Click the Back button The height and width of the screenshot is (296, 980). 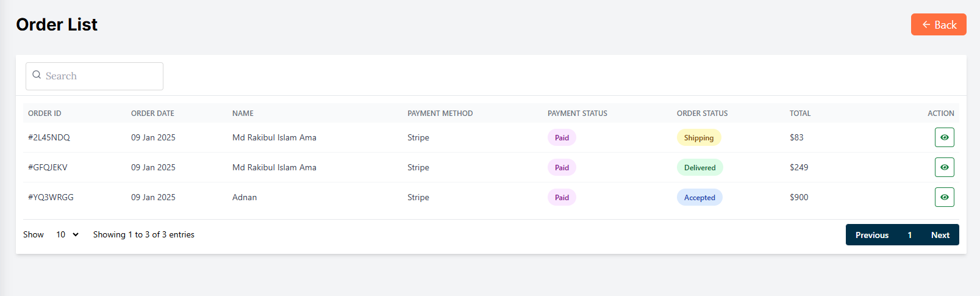tap(938, 24)
